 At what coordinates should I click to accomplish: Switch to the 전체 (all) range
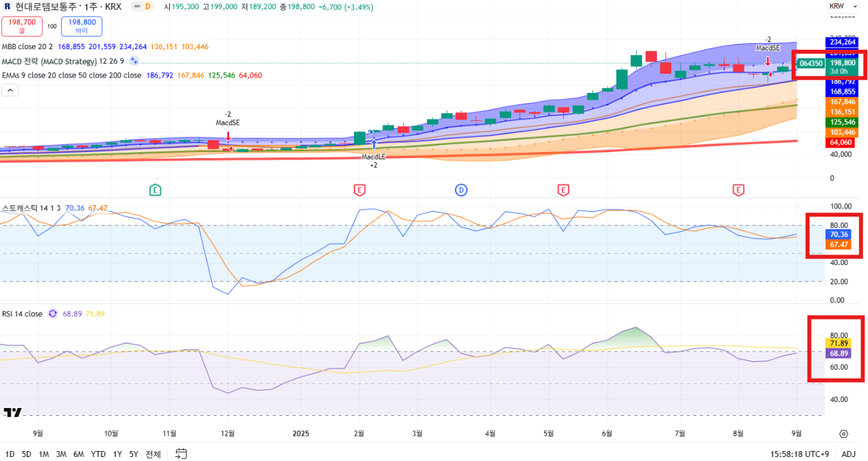[x=153, y=454]
